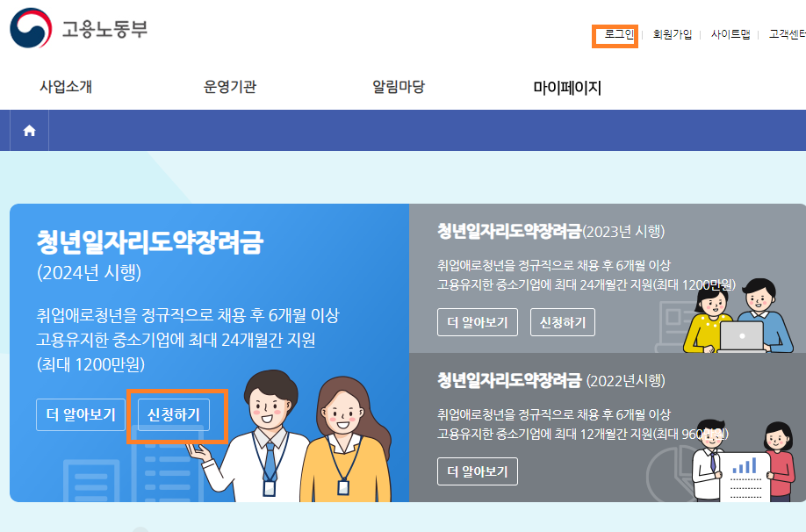This screenshot has height=532, width=806.
Task: Open the 운영기관 menu
Action: coord(230,86)
